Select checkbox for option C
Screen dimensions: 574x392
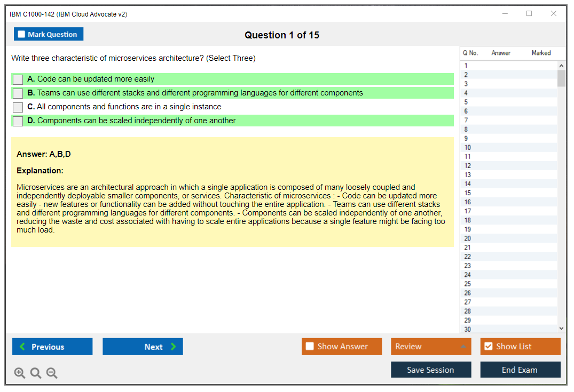pos(18,107)
